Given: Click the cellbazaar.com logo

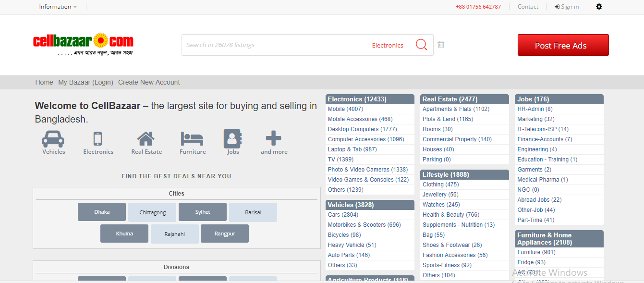Looking at the screenshot, I should pyautogui.click(x=83, y=44).
